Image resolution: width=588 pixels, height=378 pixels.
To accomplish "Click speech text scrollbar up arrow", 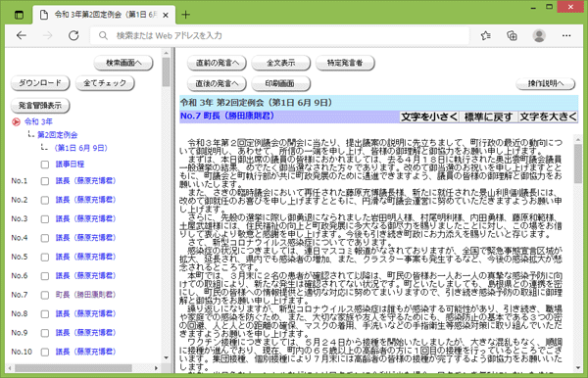I will [x=578, y=139].
